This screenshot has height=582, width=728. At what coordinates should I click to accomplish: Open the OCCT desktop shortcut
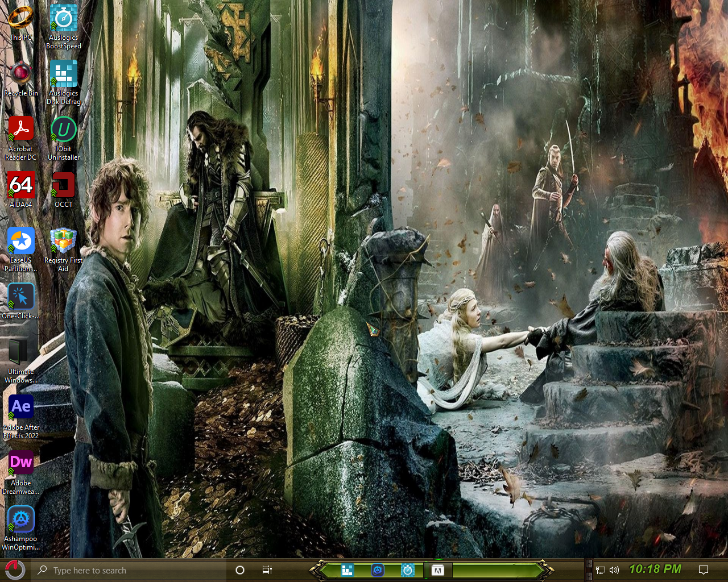pos(63,189)
